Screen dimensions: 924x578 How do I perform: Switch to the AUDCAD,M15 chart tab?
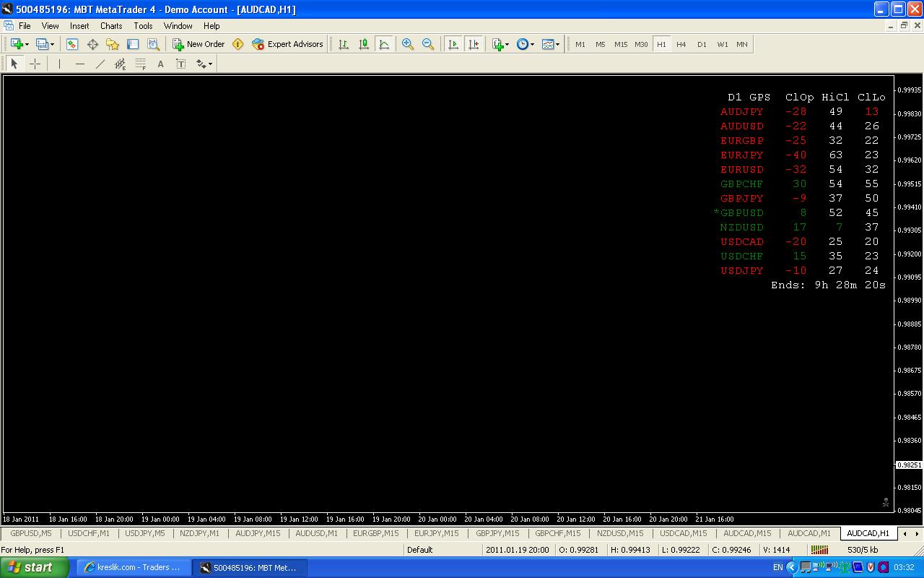[747, 533]
